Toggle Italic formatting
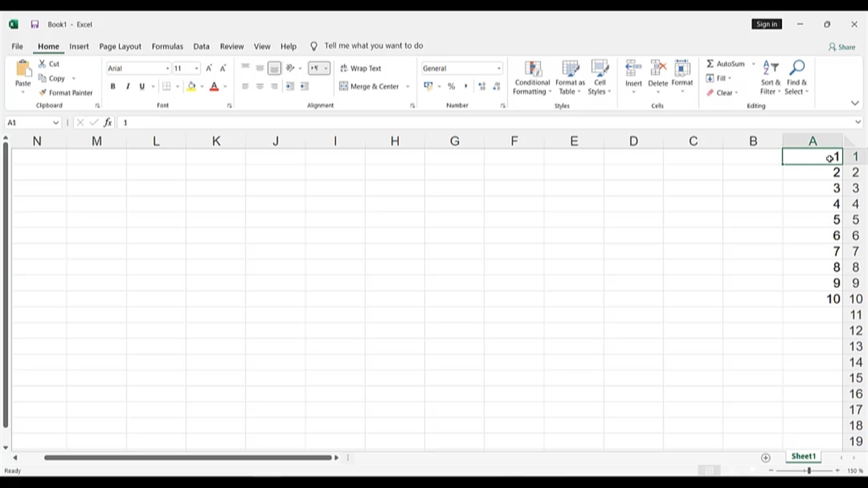Viewport: 868px width, 488px height. pyautogui.click(x=127, y=86)
